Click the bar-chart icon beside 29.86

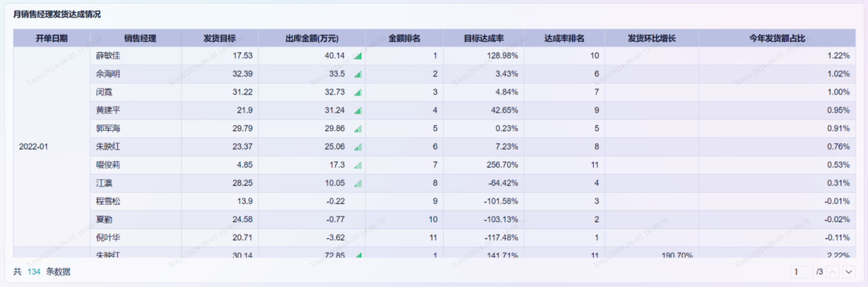coord(357,129)
